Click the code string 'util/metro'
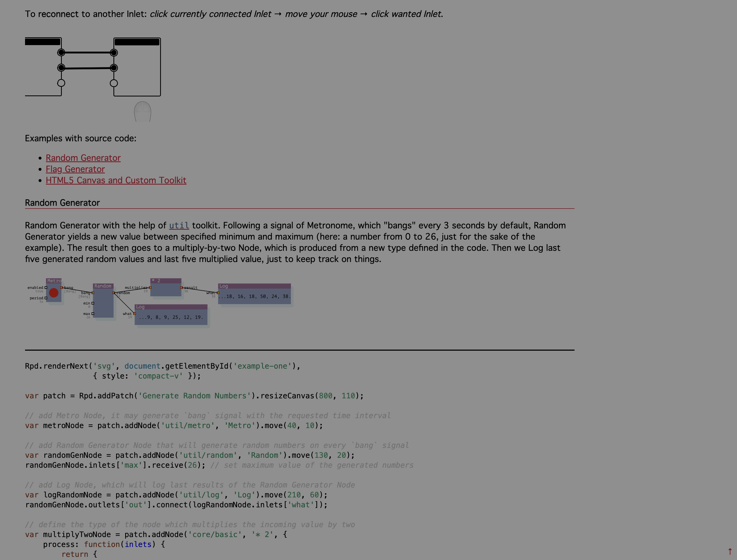 coord(188,425)
